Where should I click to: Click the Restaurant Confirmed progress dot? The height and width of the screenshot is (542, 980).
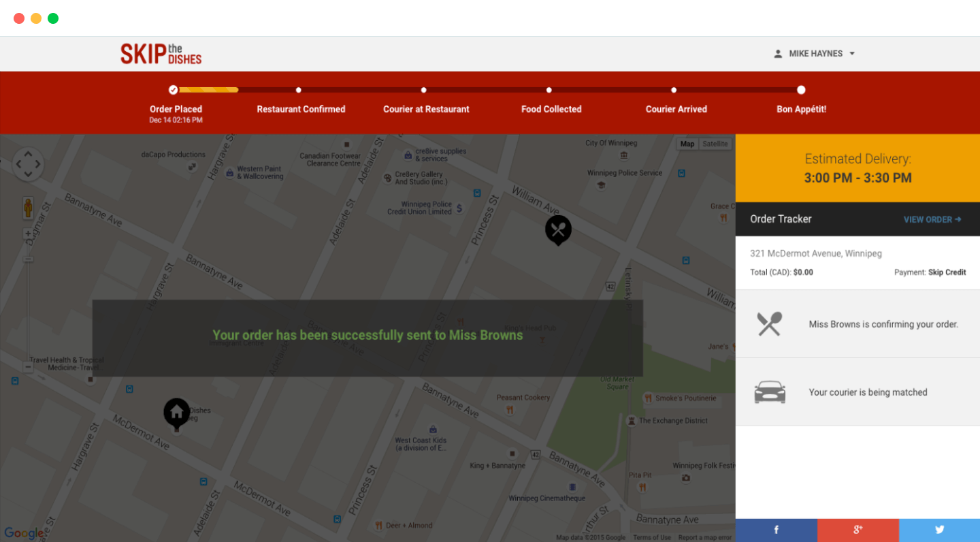click(299, 90)
